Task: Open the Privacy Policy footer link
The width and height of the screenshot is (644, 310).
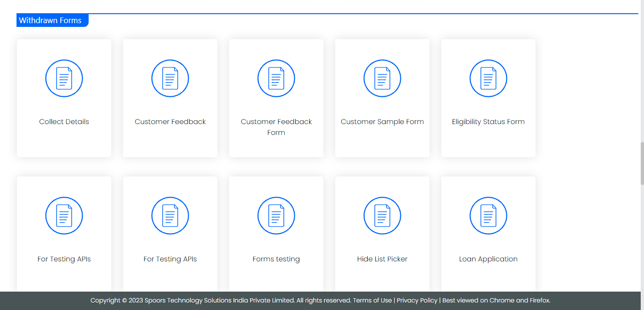Action: pyautogui.click(x=417, y=301)
